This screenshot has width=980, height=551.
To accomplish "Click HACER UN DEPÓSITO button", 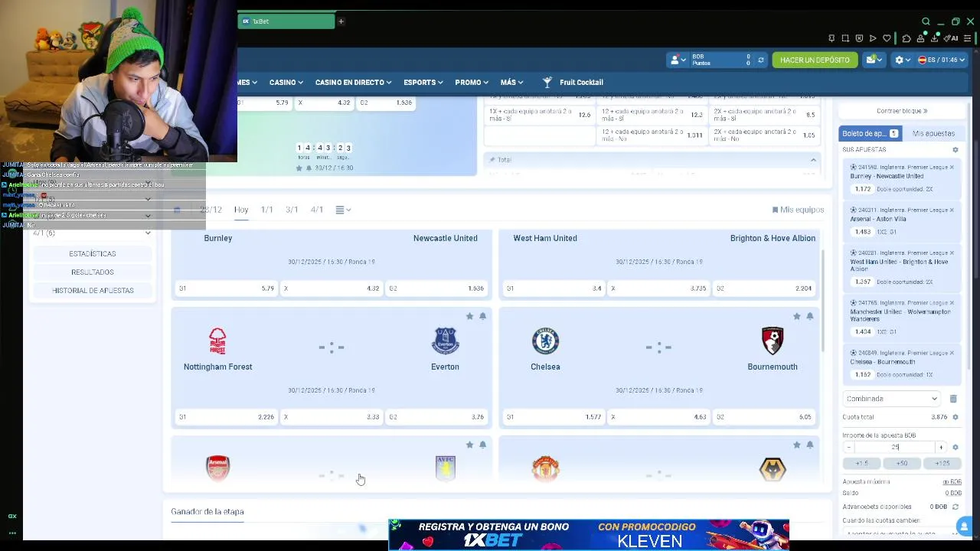I will point(815,60).
